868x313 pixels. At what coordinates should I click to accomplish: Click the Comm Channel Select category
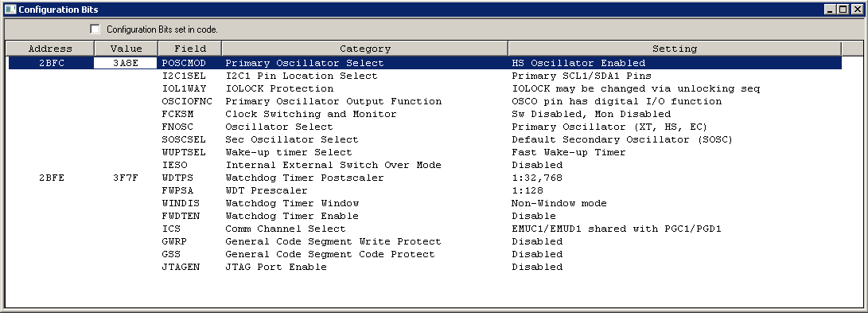pyautogui.click(x=285, y=229)
